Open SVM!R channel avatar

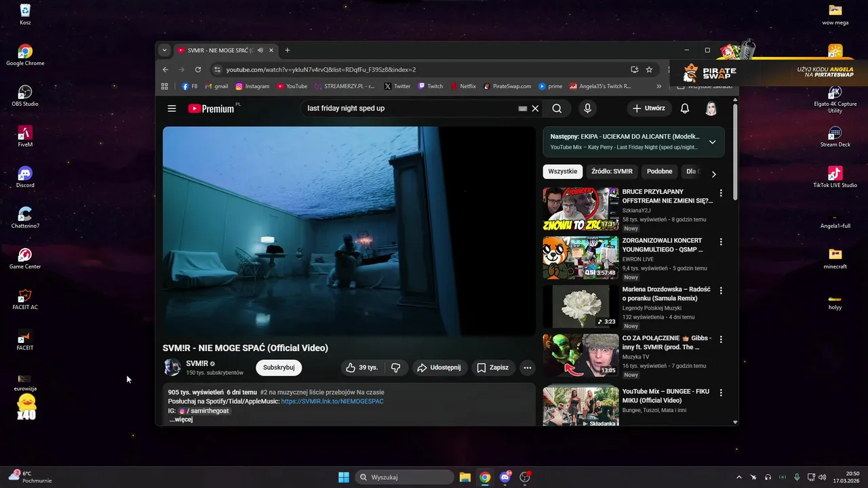point(172,367)
